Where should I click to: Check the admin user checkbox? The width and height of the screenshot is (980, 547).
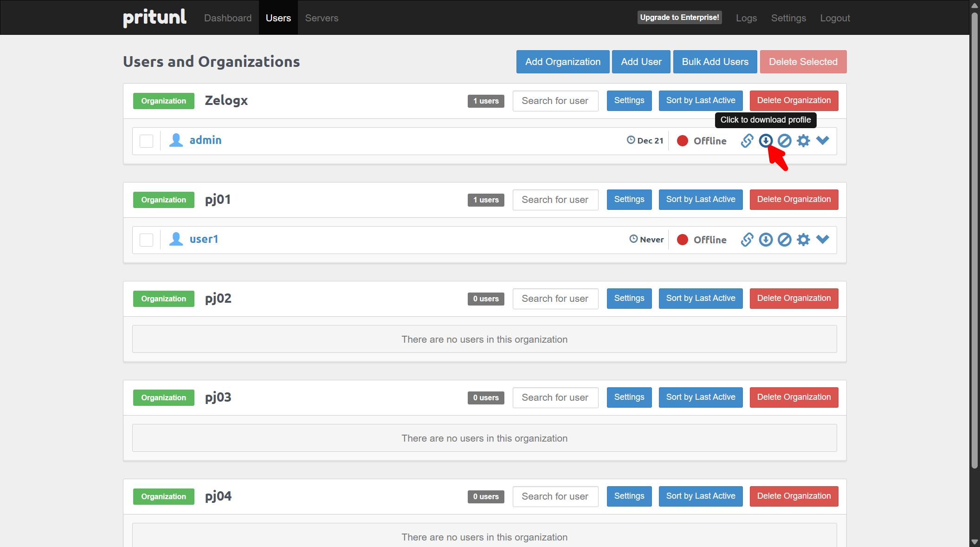[147, 141]
